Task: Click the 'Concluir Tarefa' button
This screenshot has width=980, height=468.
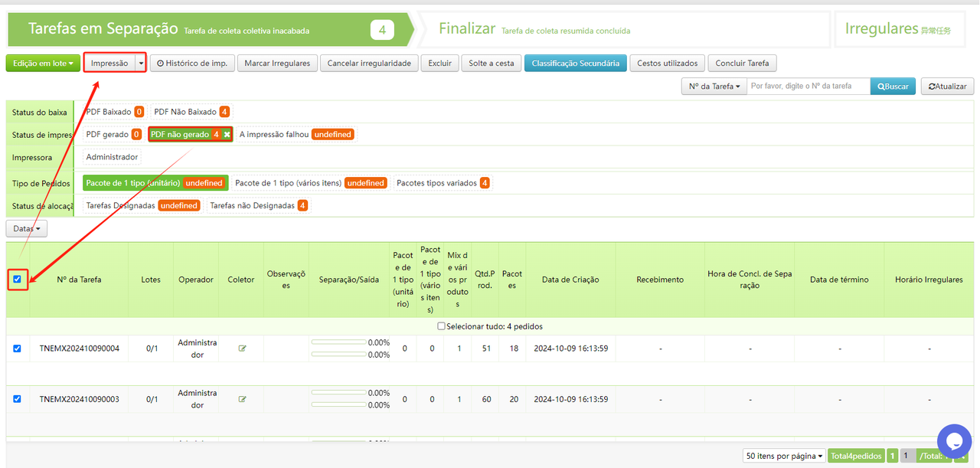Action: (742, 63)
